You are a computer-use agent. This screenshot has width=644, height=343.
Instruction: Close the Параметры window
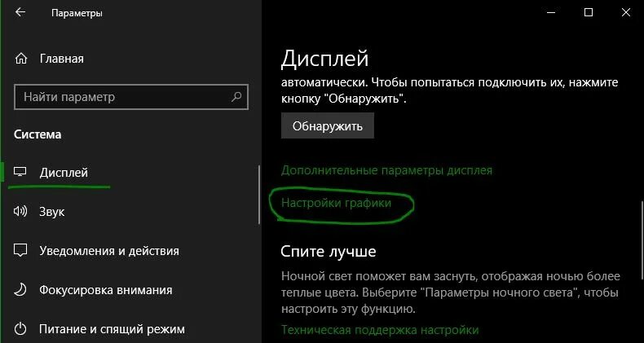(625, 12)
